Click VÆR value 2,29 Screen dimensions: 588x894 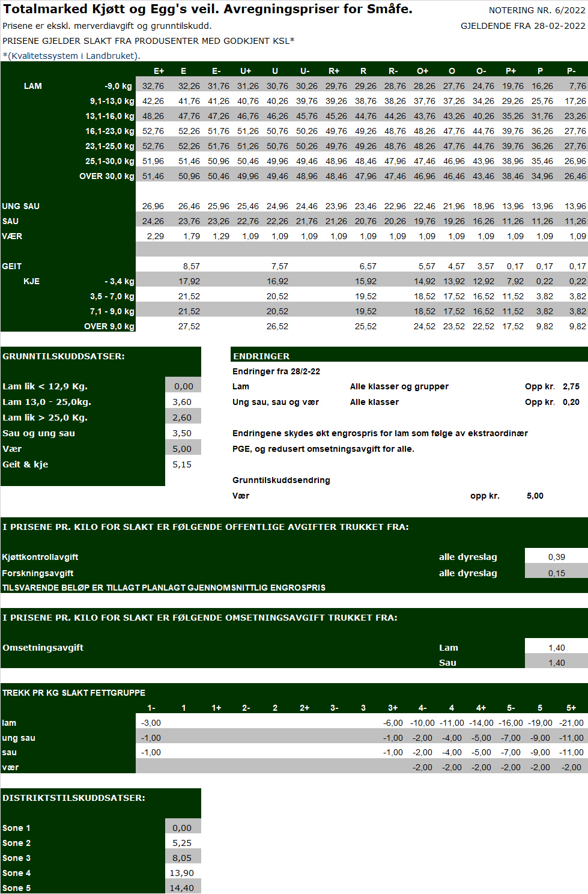pos(156,236)
